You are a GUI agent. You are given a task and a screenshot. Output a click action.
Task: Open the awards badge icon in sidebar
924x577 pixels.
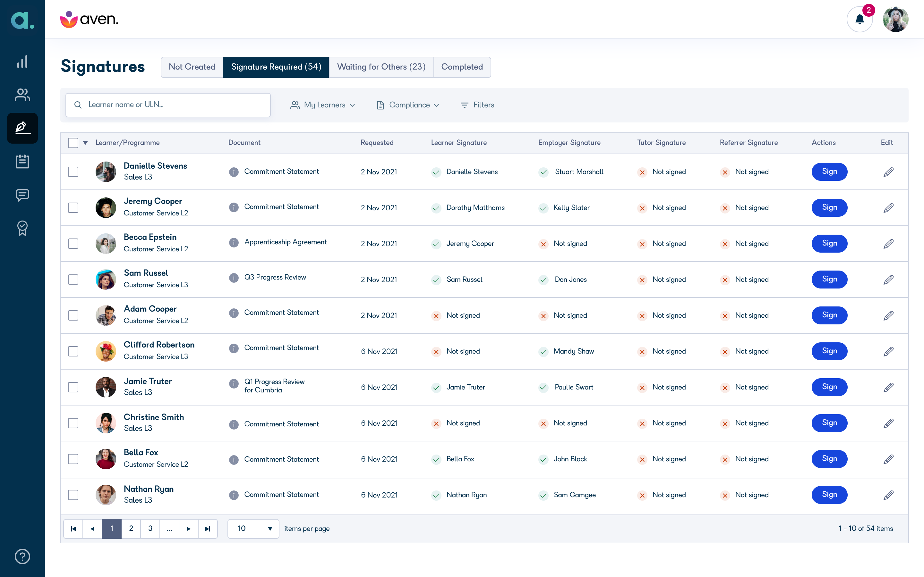(22, 228)
